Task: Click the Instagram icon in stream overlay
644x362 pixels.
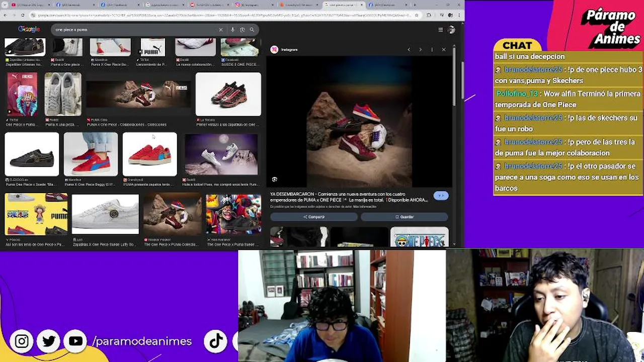Action: 22,341
